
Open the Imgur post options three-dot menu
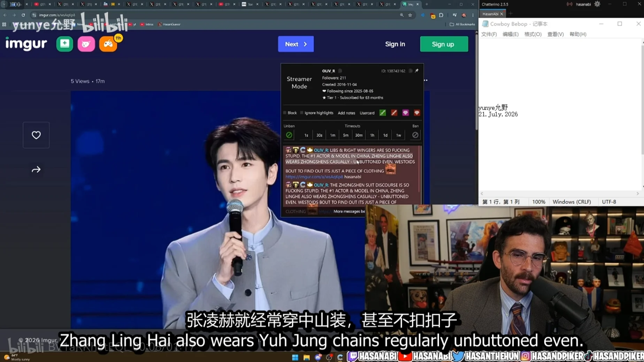[426, 80]
